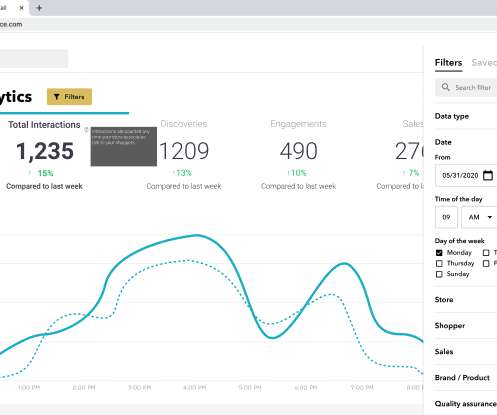
Task: Check the checkbox right of Monday
Action: [486, 253]
